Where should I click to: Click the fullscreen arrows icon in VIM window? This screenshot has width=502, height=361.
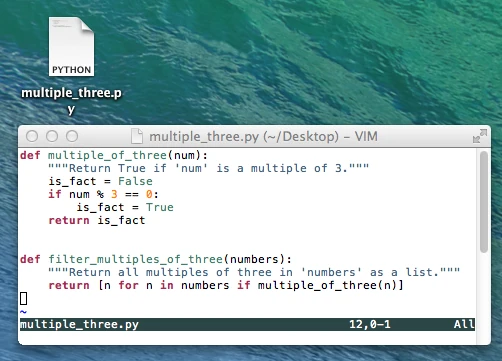click(x=480, y=136)
